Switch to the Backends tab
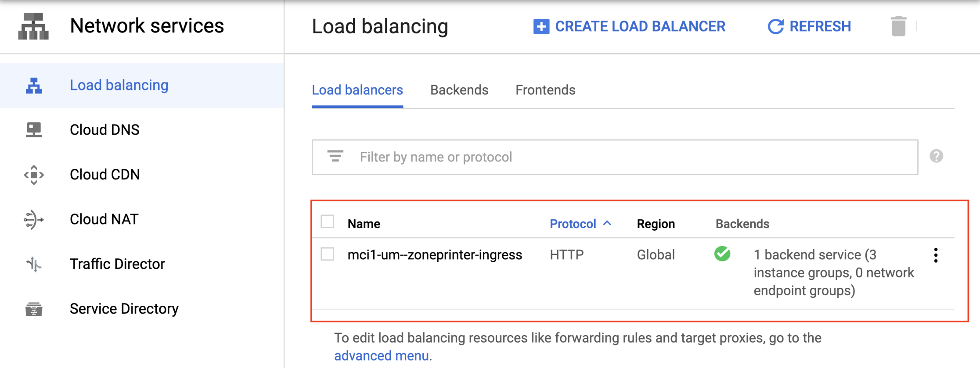The image size is (980, 368). 459,90
